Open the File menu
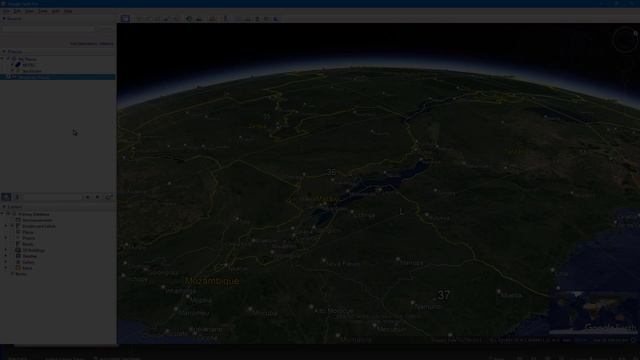 7,11
